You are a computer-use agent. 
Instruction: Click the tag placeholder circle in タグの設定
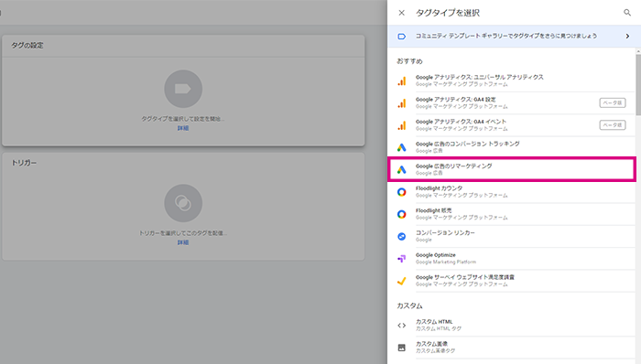(x=183, y=89)
